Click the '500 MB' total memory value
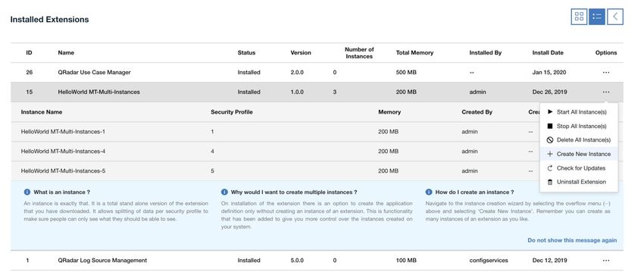Image resolution: width=644 pixels, height=275 pixels. coord(406,72)
